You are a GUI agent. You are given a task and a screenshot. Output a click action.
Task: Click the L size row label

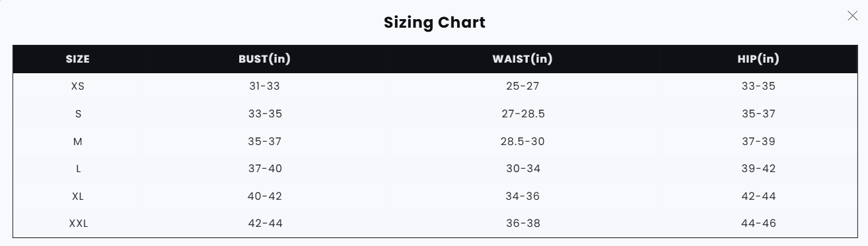(78, 169)
